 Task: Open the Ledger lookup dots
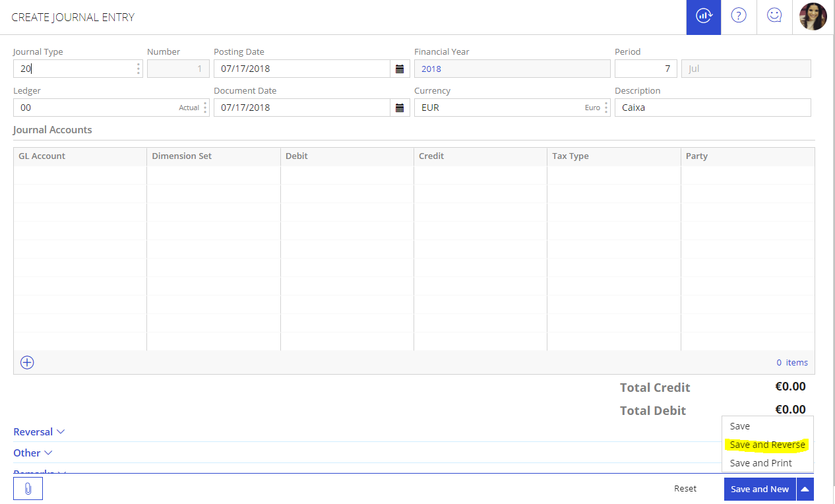[205, 108]
